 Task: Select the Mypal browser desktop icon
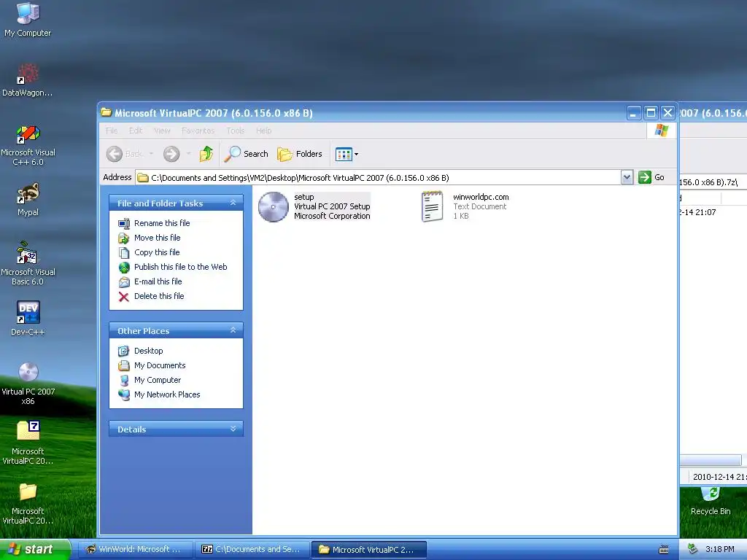click(28, 200)
